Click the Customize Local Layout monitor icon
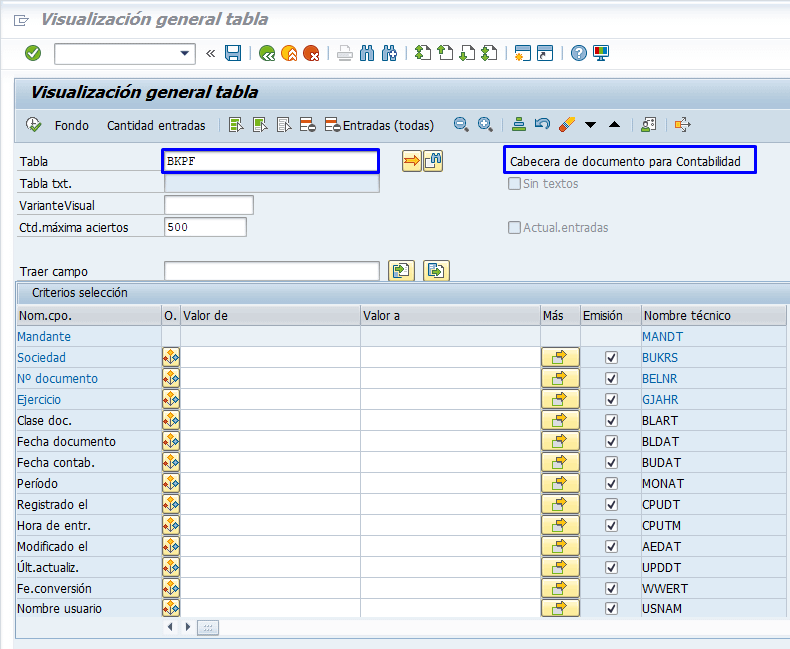Viewport: 790px width, 649px height. pos(601,53)
